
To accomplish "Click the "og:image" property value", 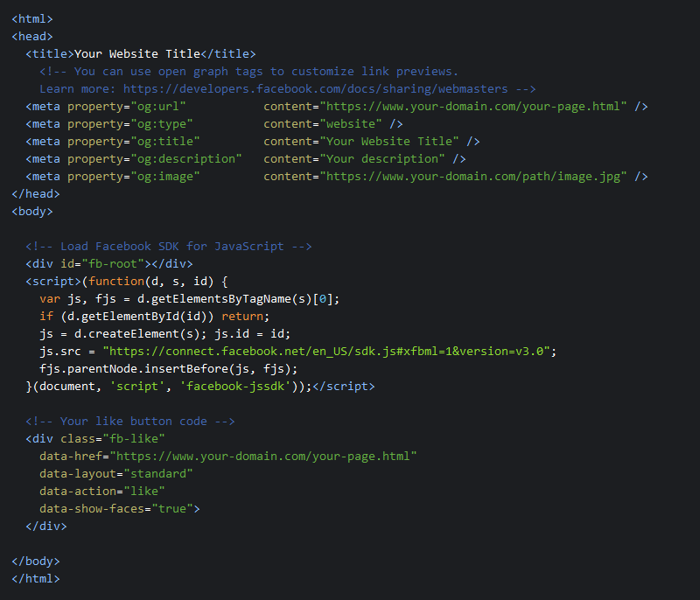I will pyautogui.click(x=165, y=177).
